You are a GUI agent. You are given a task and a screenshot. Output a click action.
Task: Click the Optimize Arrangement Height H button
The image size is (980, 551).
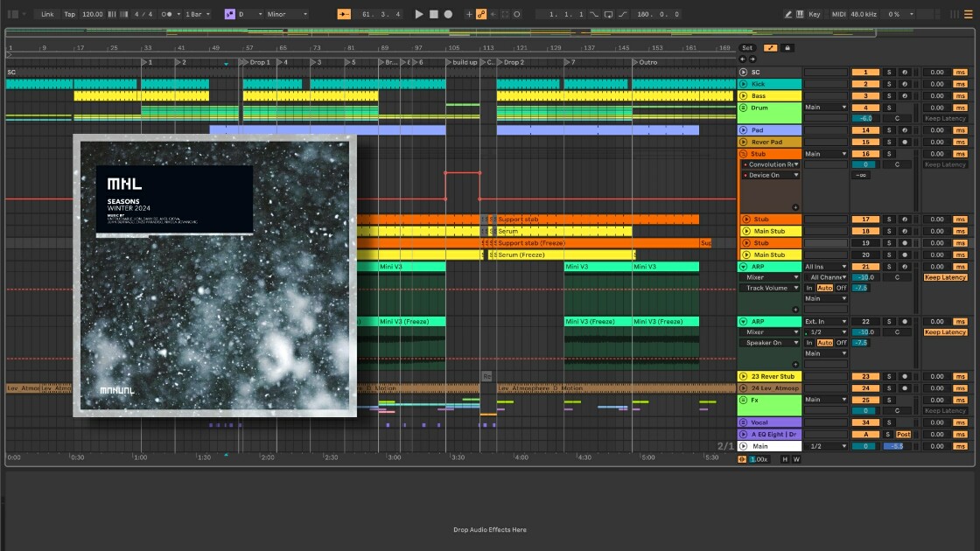[785, 459]
